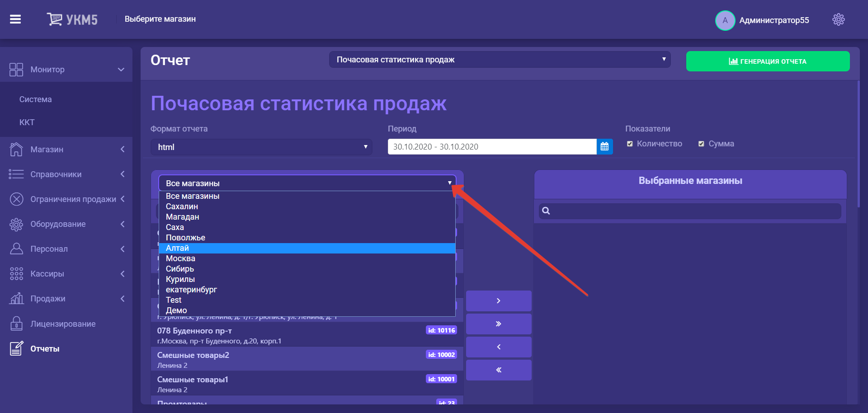This screenshot has width=868, height=413.
Task: Select store Смешные товары2
Action: [x=307, y=359]
